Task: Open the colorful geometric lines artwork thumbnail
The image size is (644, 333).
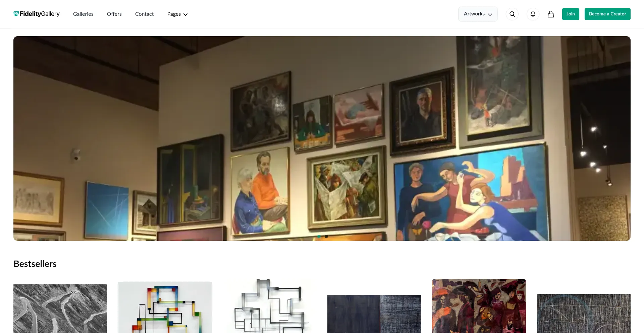Action: [165, 307]
